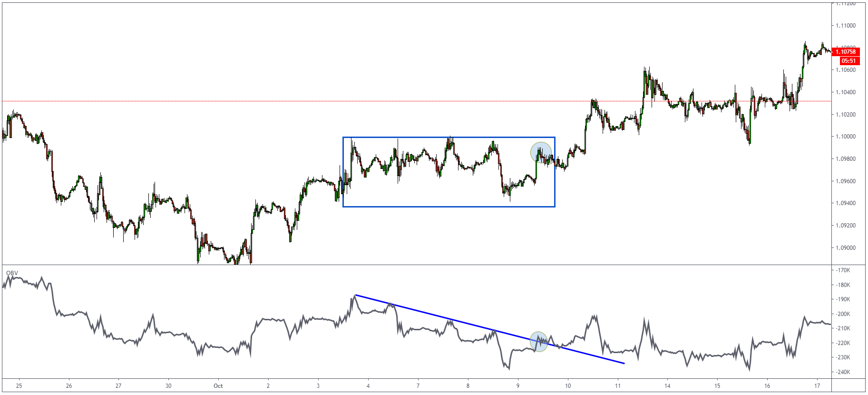Click the -170K label on the OBV scale
Image resolution: width=868 pixels, height=395 pixels.
843,270
